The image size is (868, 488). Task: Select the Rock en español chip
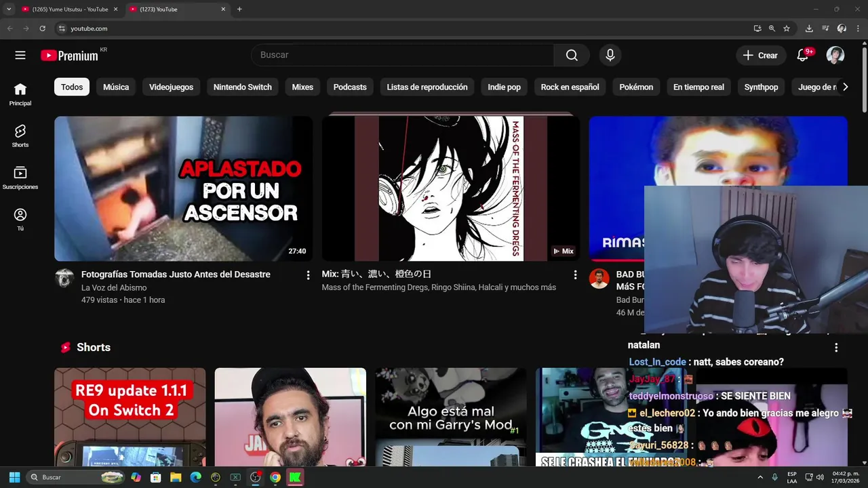click(x=570, y=87)
